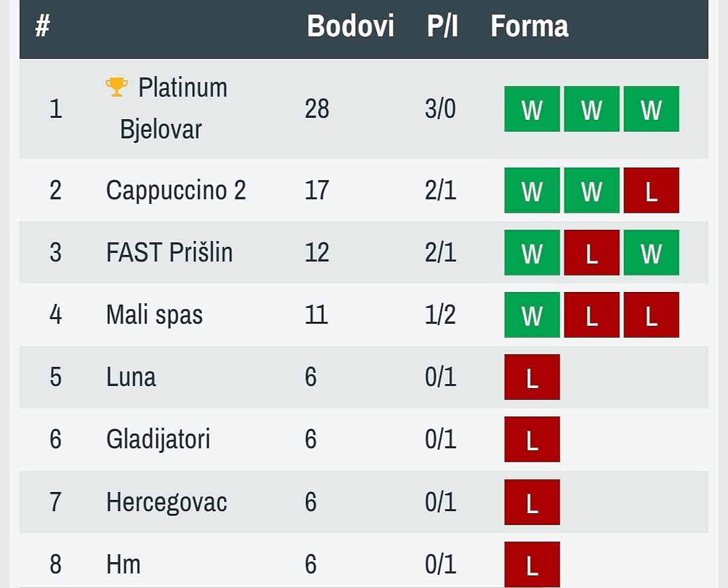Click the Hercegovac team name
The height and width of the screenshot is (588, 728).
coord(167,502)
